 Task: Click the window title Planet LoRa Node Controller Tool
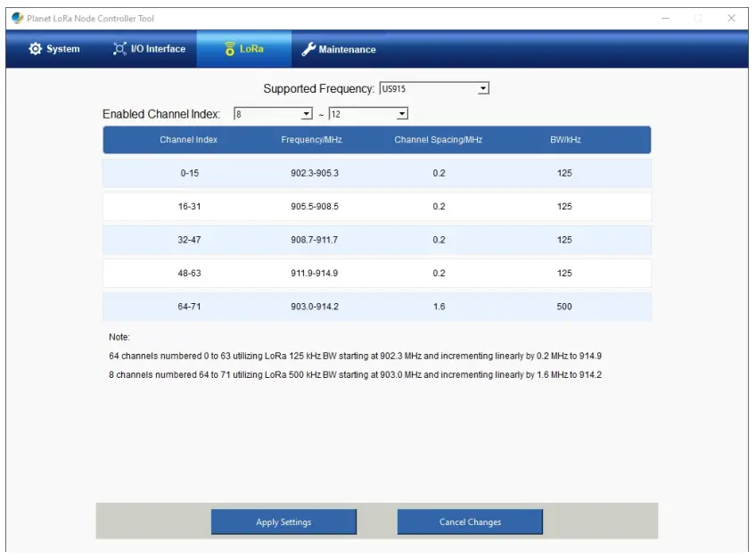[90, 19]
